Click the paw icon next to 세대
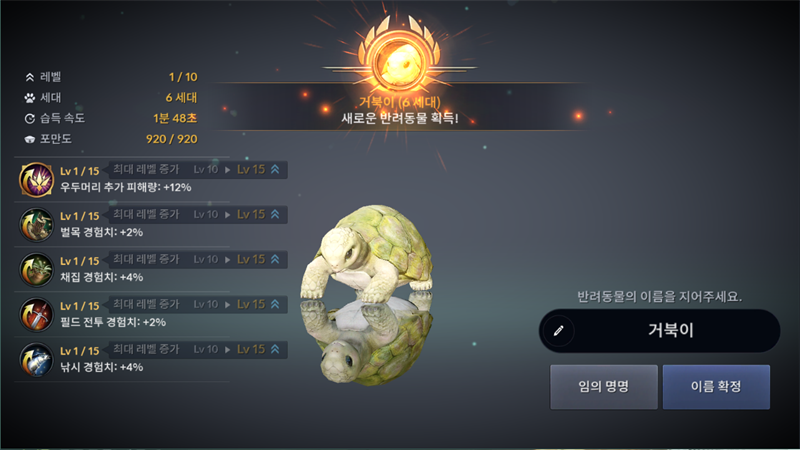 click(x=30, y=97)
